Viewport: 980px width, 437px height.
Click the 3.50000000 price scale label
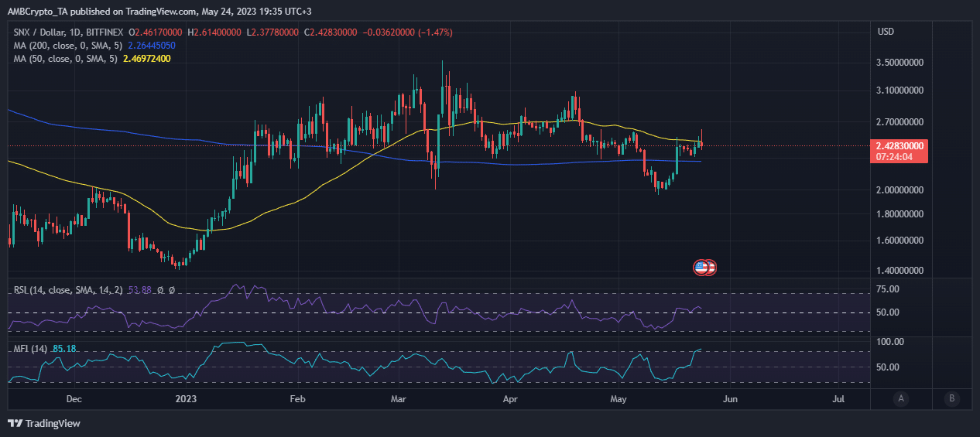point(903,62)
